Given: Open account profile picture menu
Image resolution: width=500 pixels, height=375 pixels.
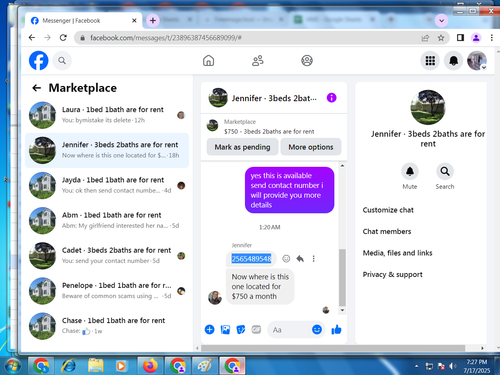Looking at the screenshot, I should 477,61.
